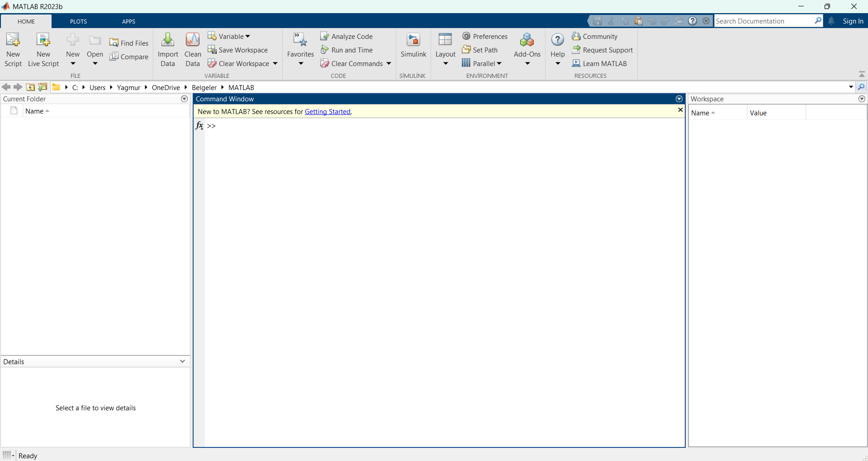Open the Open file dropdown arrow
868x461 pixels.
tap(95, 63)
